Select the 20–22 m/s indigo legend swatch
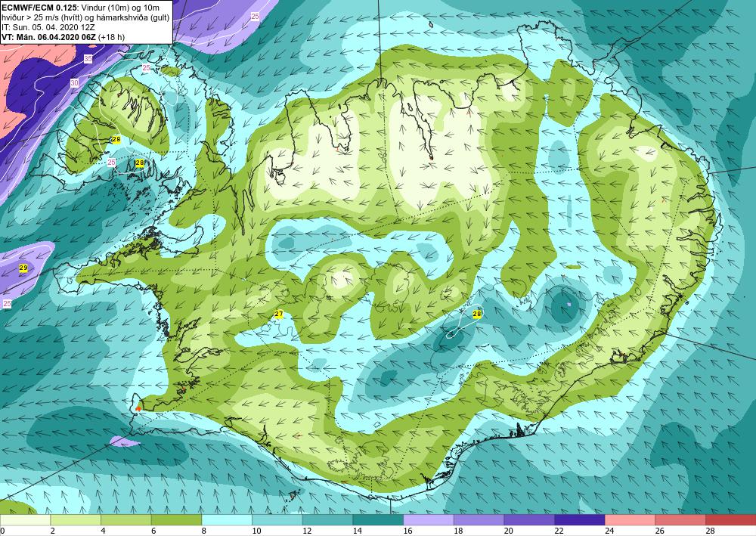 pos(529,520)
